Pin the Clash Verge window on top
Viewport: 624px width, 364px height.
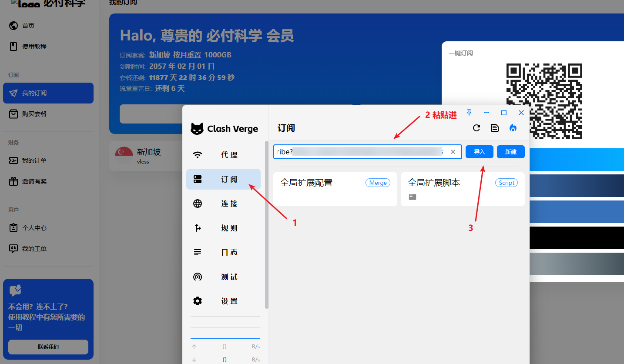click(x=469, y=113)
